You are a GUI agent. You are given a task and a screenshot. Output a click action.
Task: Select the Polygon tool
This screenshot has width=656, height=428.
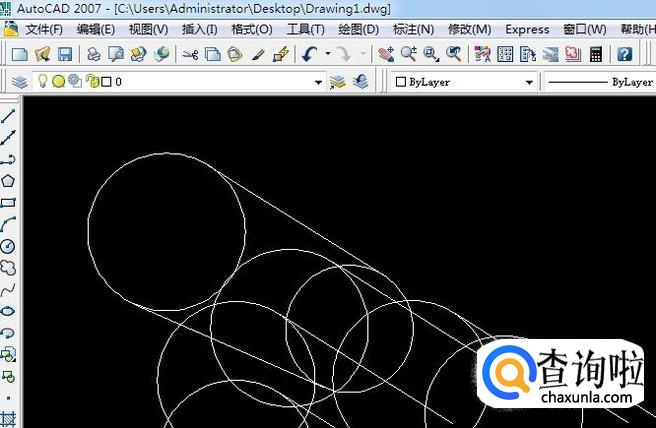click(x=8, y=181)
